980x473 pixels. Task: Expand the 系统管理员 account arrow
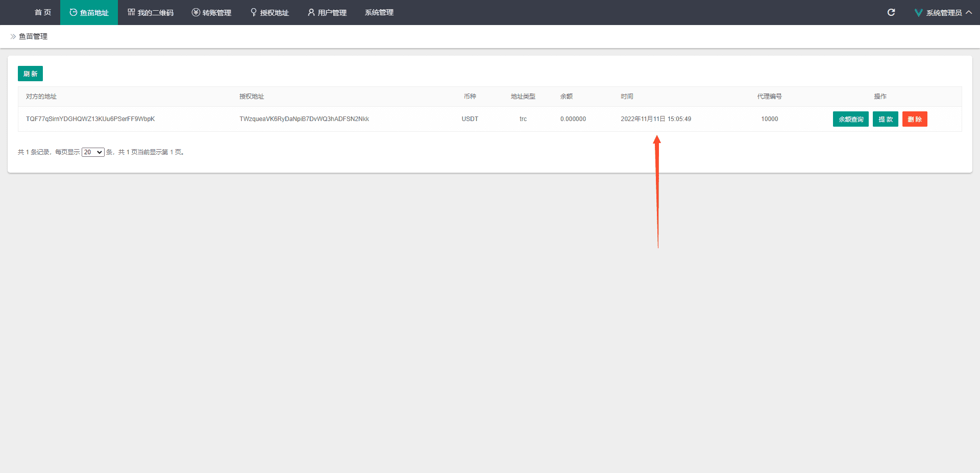coord(969,12)
